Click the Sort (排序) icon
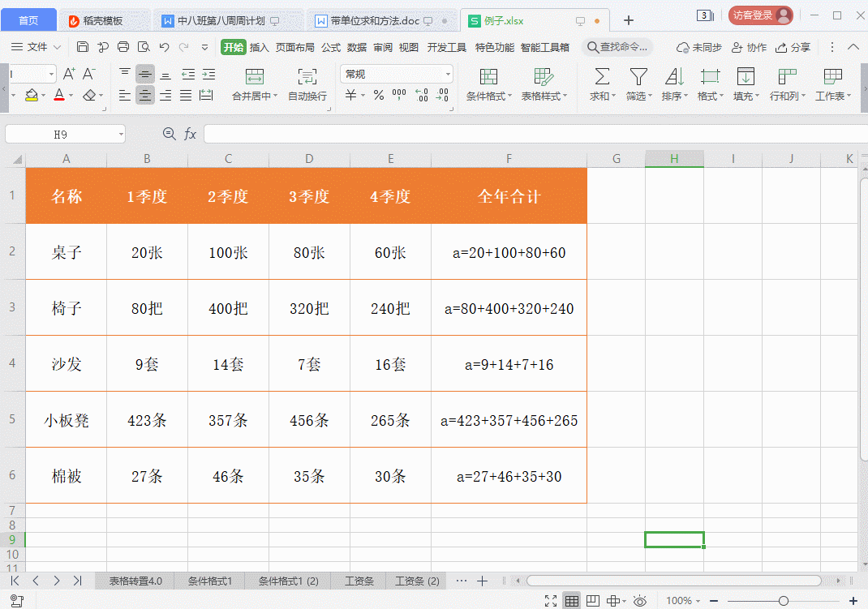 675,76
